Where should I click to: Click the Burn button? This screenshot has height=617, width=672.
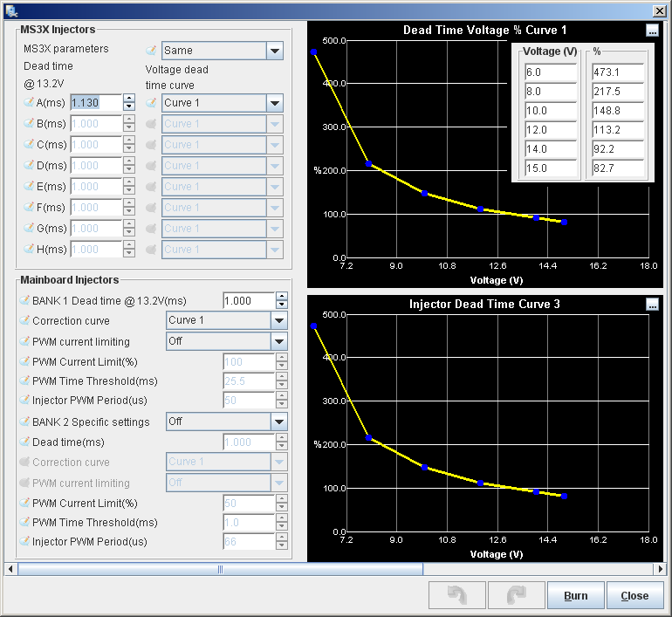576,595
